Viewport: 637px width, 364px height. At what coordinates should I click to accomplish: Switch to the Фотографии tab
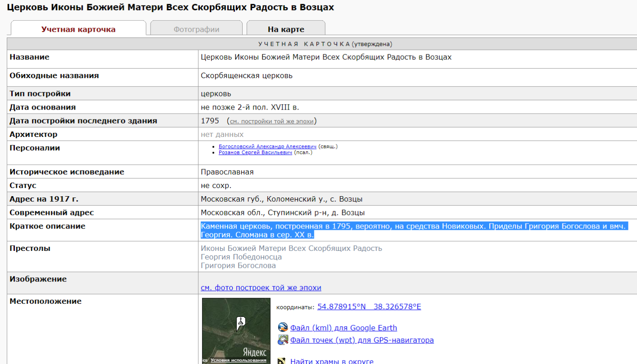point(196,29)
